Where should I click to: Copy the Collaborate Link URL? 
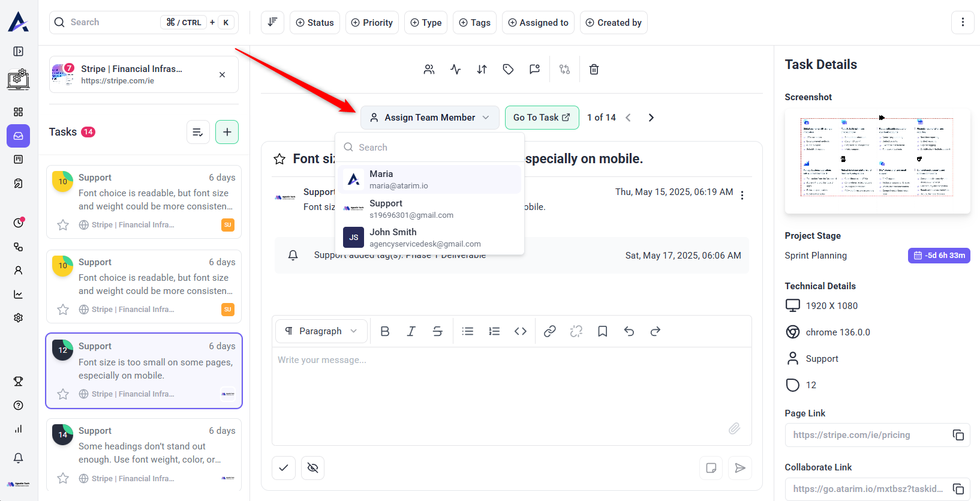(x=958, y=489)
